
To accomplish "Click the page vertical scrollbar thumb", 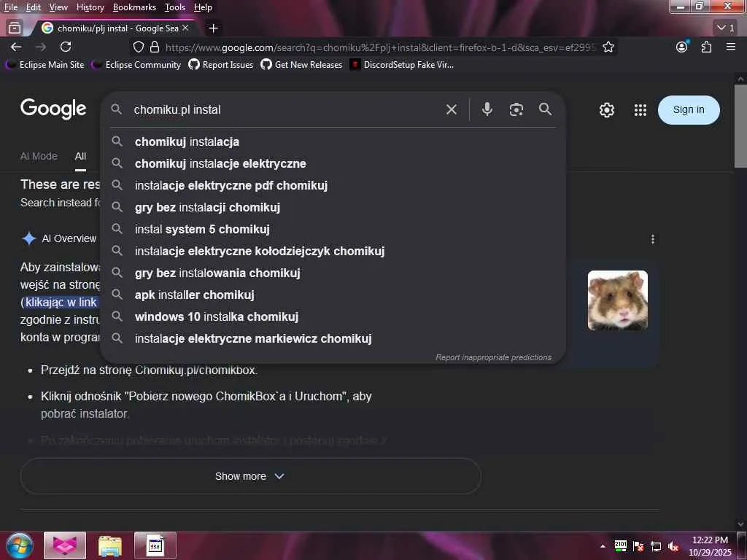I will point(740,126).
